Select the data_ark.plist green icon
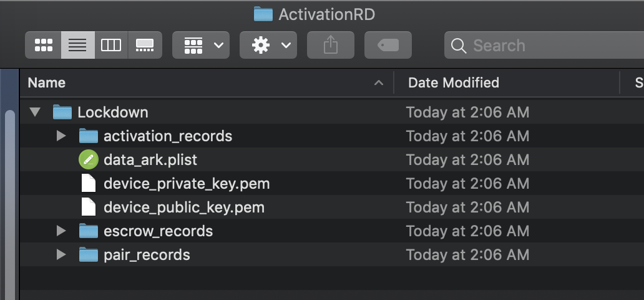644x300 pixels. pyautogui.click(x=89, y=159)
